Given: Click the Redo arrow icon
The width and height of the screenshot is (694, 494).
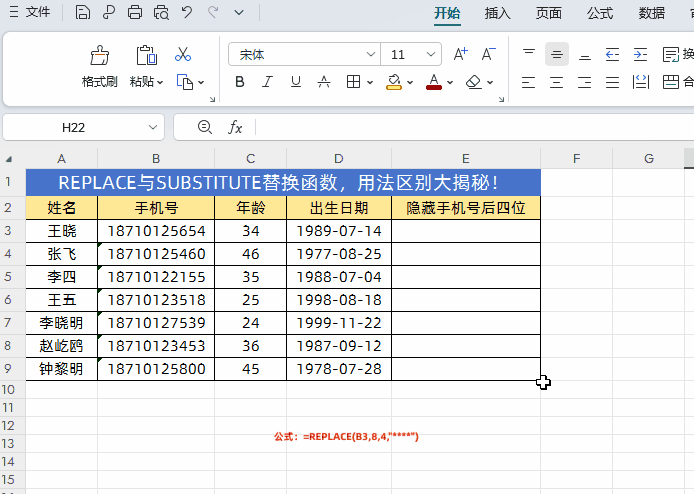Looking at the screenshot, I should coord(213,12).
